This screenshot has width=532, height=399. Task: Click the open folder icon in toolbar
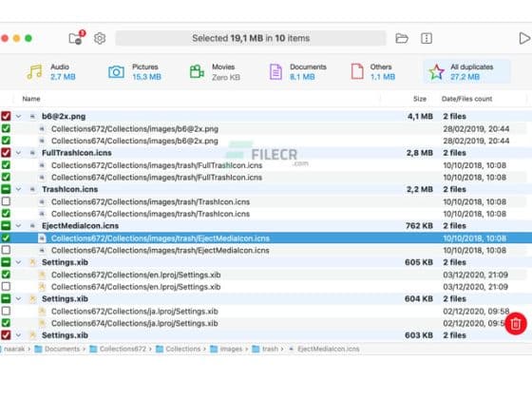point(402,38)
